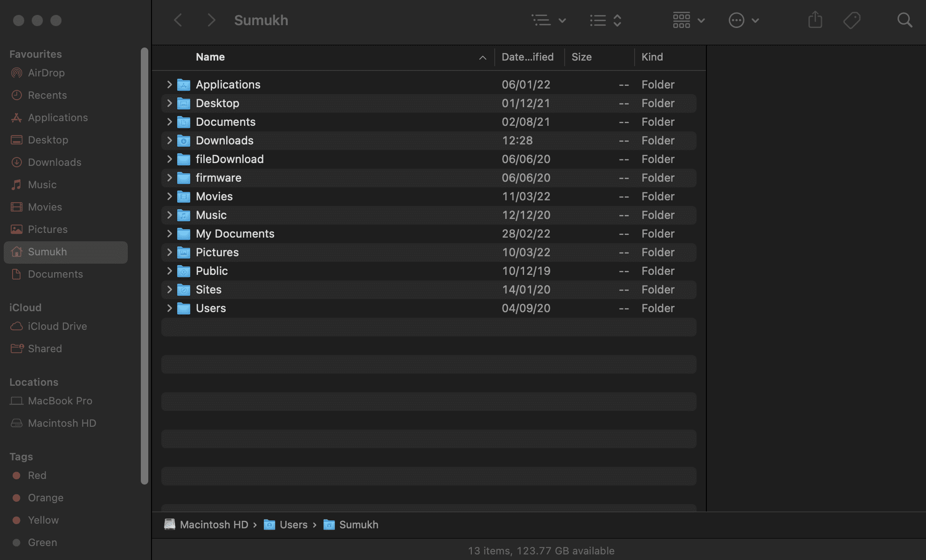This screenshot has height=560, width=926.
Task: Expand the Public folder
Action: click(169, 271)
